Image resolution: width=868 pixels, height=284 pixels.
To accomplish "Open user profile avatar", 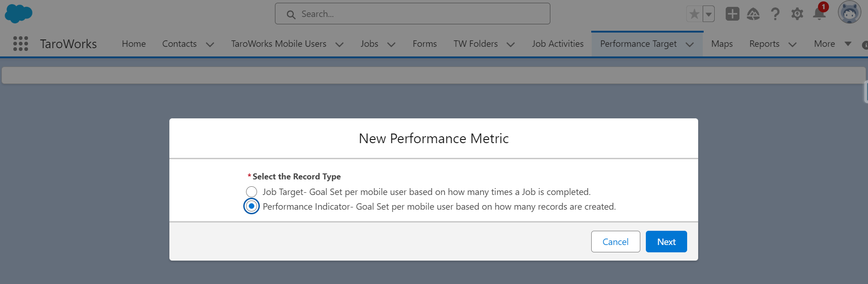I will tap(849, 12).
